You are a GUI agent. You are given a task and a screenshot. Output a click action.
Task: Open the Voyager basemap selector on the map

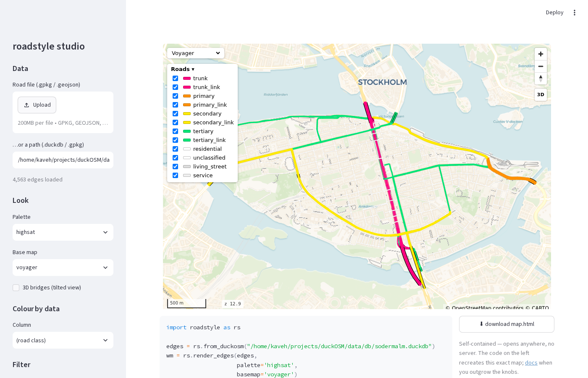[196, 53]
